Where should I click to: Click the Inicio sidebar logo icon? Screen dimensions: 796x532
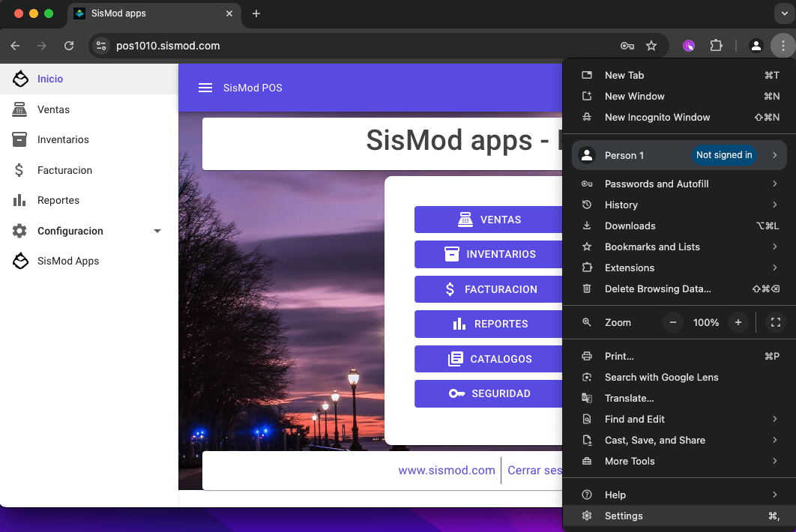[20, 79]
